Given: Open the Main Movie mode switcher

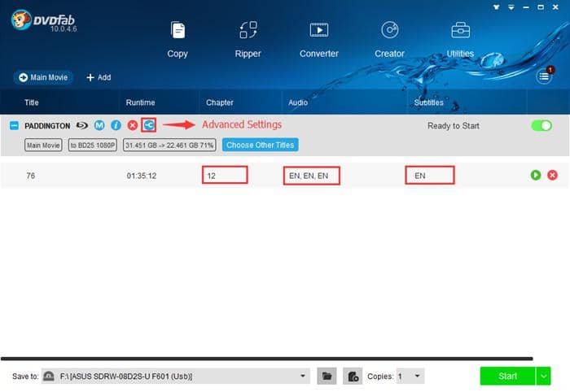Looking at the screenshot, I should [x=43, y=77].
